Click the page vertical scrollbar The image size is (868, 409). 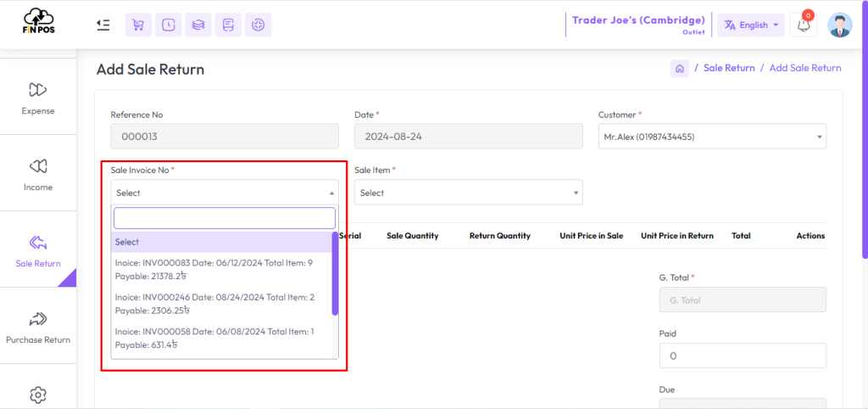(x=865, y=129)
